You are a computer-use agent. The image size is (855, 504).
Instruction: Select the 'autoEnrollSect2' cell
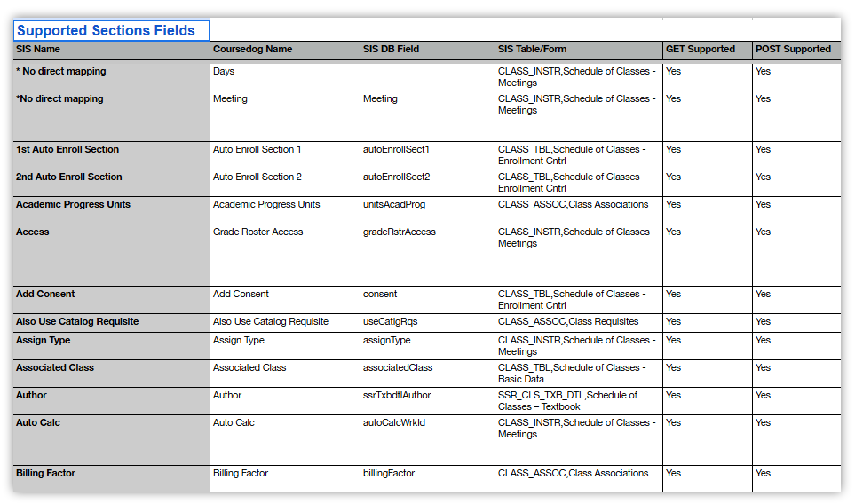pyautogui.click(x=428, y=183)
